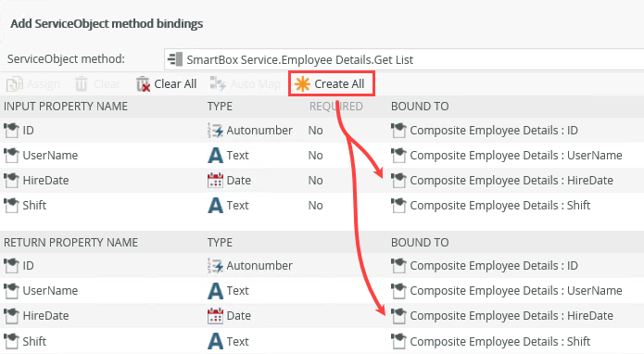Viewport: 644px width, 354px height.
Task: Click the Add ServiceObject method bindings heading
Action: click(107, 24)
